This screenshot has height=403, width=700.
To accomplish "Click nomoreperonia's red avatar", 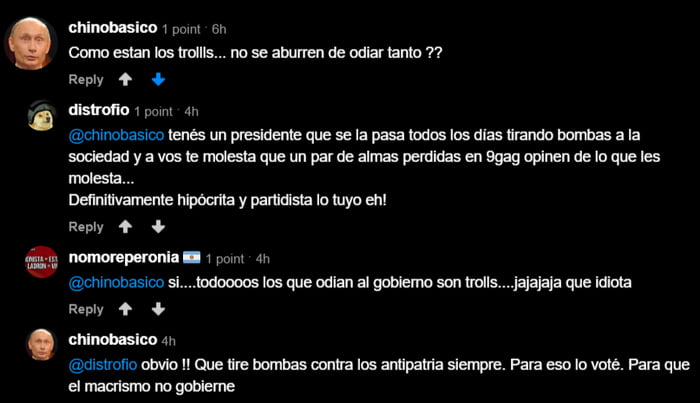I will click(x=42, y=262).
